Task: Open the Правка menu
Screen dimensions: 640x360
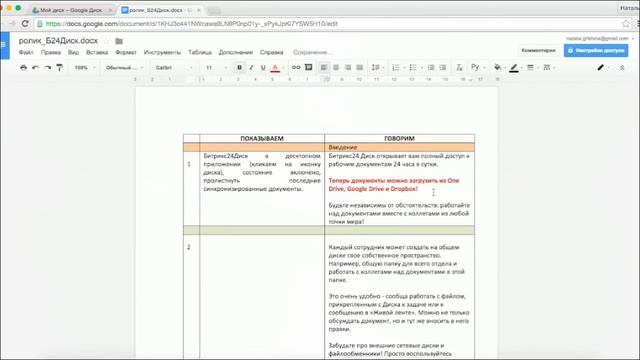Action: [x=51, y=52]
